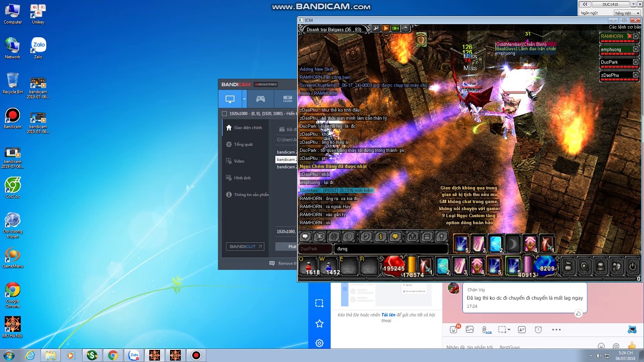Select Bandicam screen recording mode icon

[230, 99]
